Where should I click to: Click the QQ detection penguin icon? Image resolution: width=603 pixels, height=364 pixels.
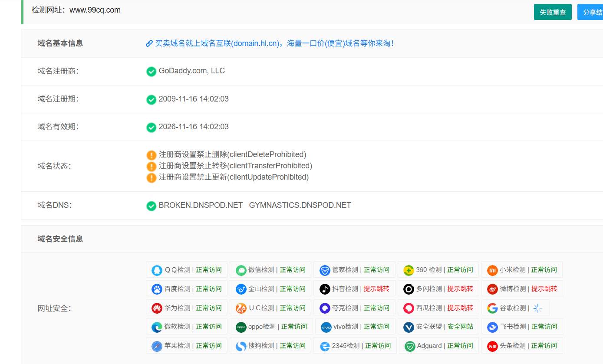click(x=157, y=269)
